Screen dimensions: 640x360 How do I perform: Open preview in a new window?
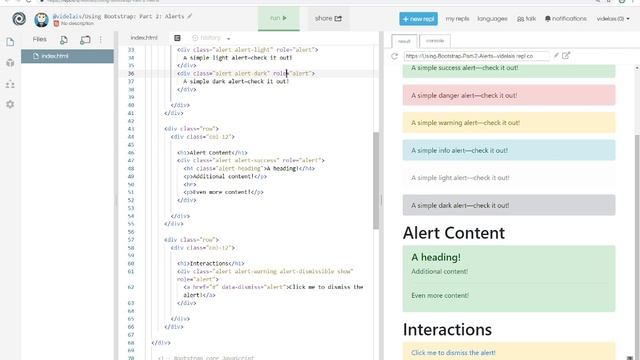(566, 55)
